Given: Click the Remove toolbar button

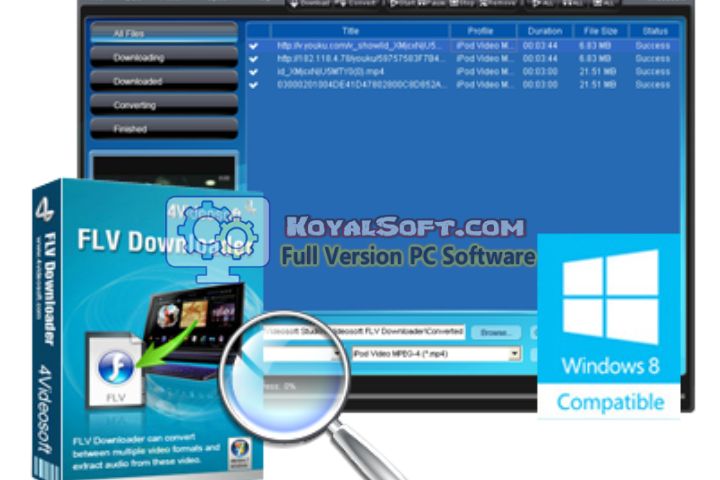Looking at the screenshot, I should (498, 3).
